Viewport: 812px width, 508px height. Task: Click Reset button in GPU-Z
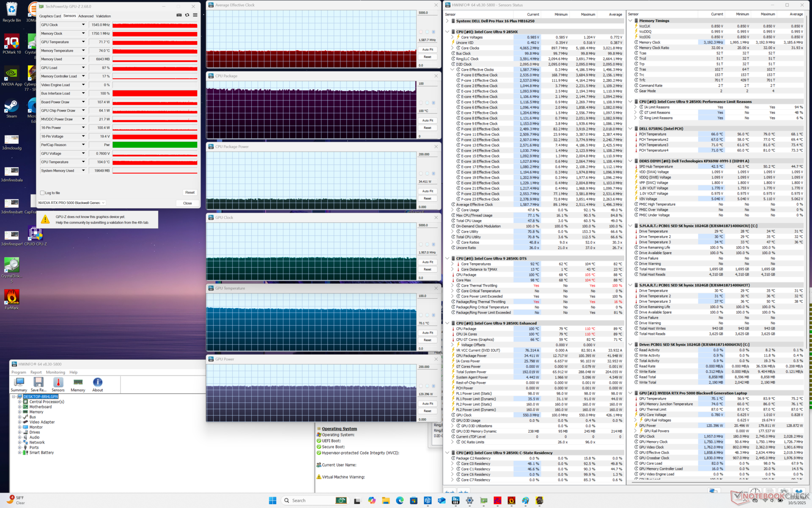pyautogui.click(x=190, y=193)
